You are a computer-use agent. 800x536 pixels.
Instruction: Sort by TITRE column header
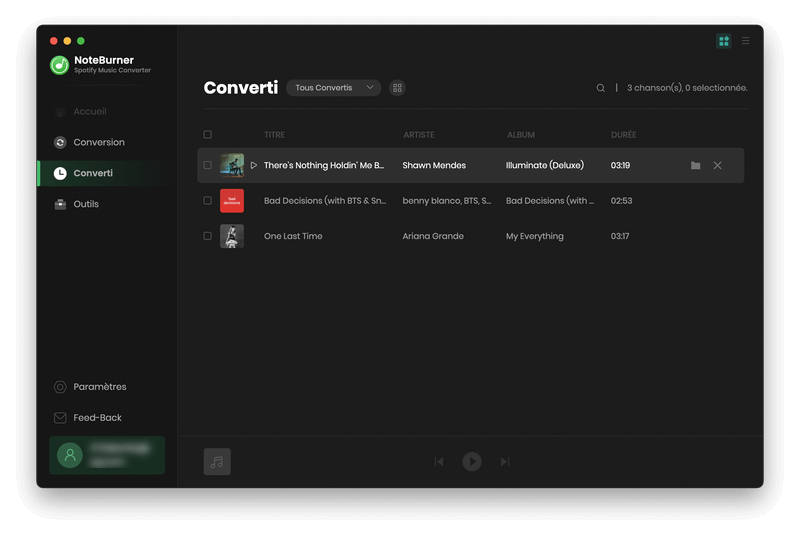tap(274, 135)
